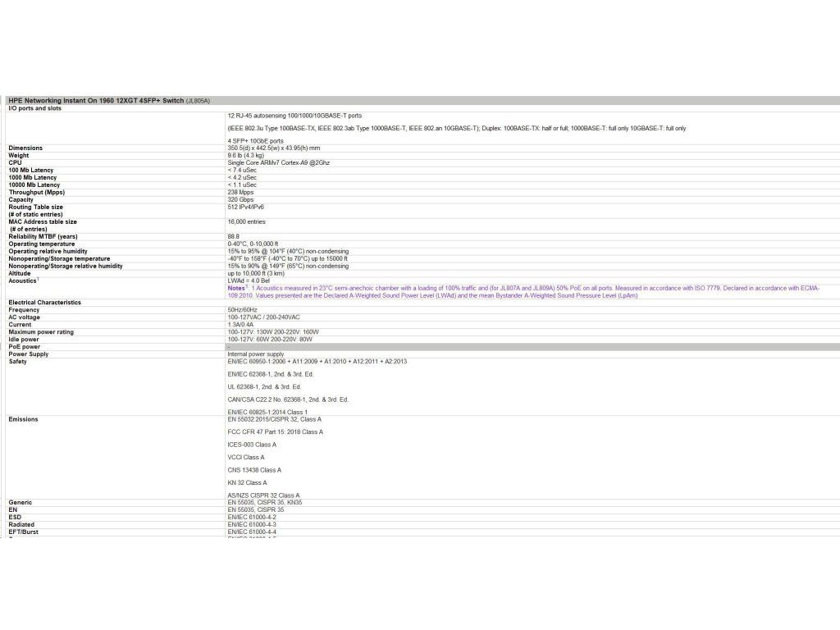Select 'Nonoperating/Storage relative humidity' label
Screen dimensions: 840x630
pyautogui.click(x=66, y=267)
